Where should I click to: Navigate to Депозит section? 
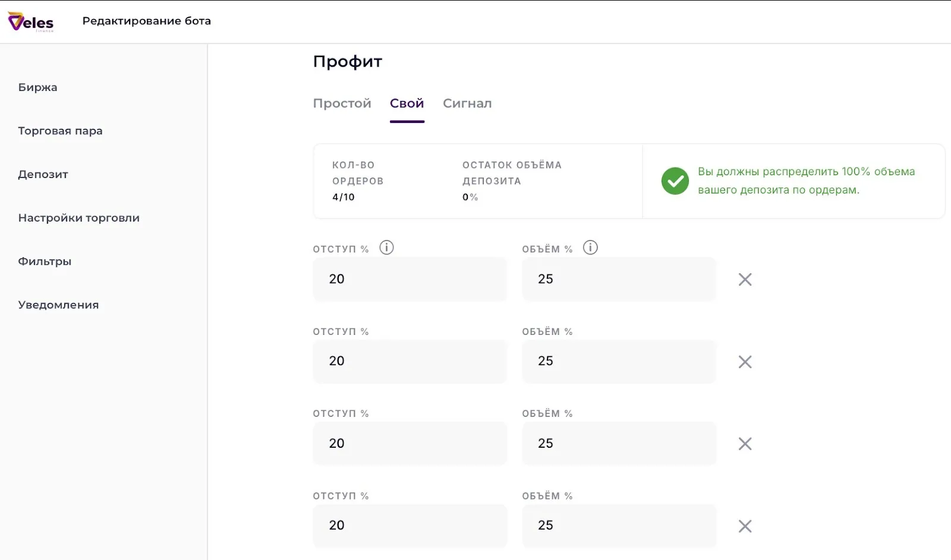click(x=43, y=175)
